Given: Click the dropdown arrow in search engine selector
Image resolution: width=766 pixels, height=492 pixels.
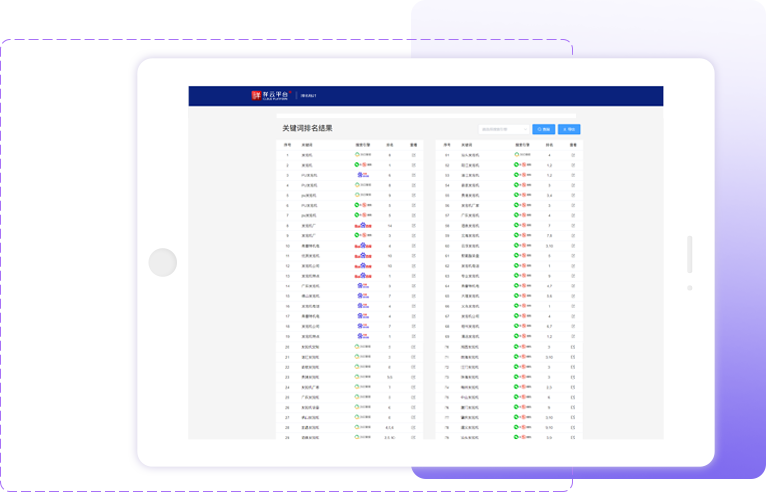Looking at the screenshot, I should point(524,129).
